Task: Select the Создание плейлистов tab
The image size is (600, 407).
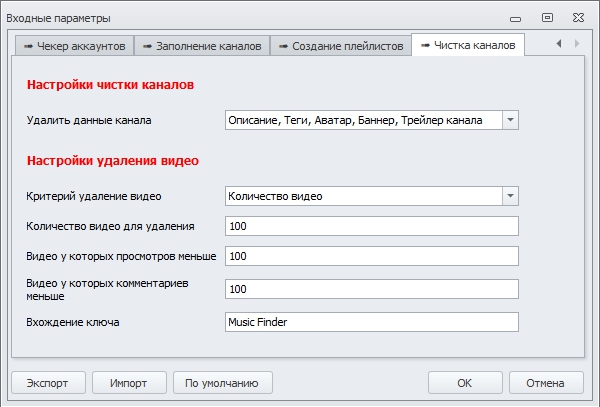Action: click(x=342, y=46)
